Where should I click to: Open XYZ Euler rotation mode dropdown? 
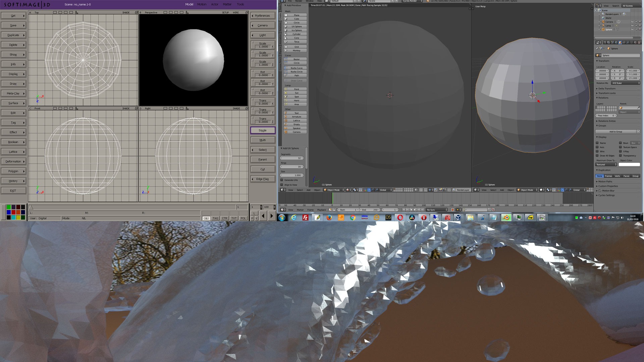(x=625, y=83)
